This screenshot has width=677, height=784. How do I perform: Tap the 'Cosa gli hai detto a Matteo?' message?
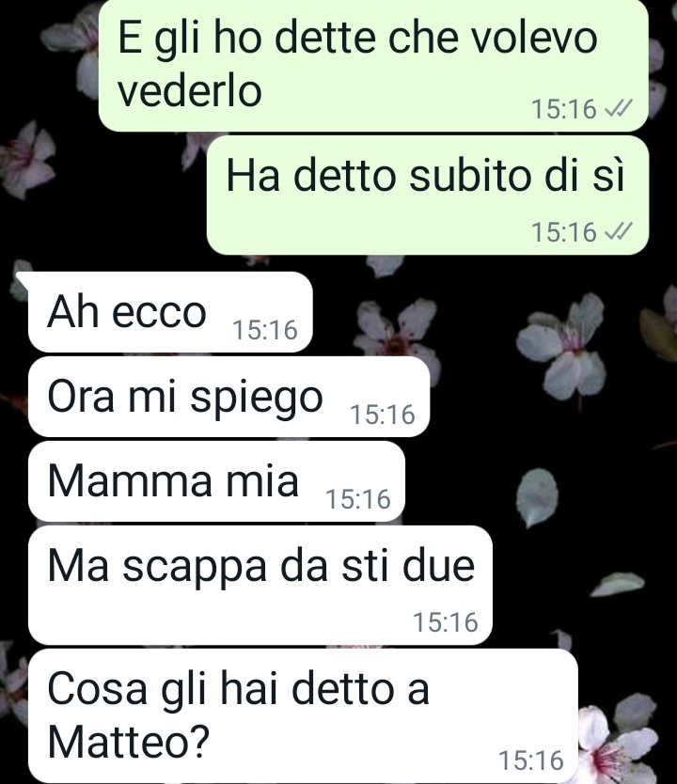(304, 716)
